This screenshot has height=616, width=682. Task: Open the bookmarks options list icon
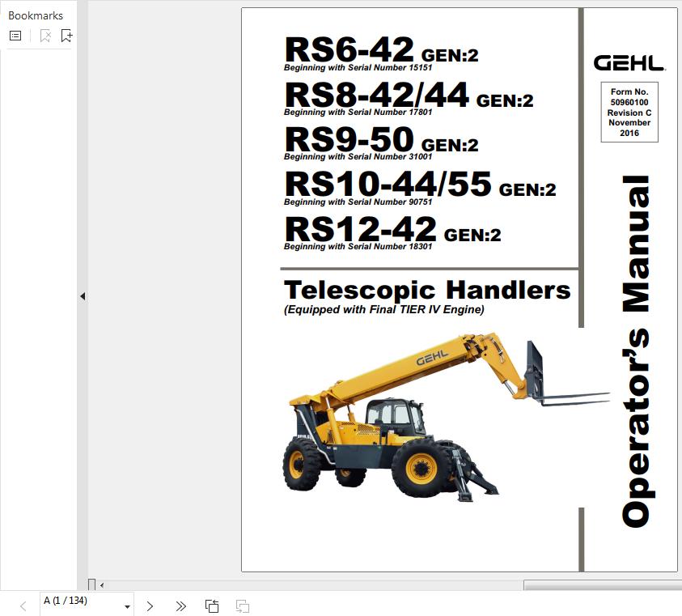tap(15, 36)
